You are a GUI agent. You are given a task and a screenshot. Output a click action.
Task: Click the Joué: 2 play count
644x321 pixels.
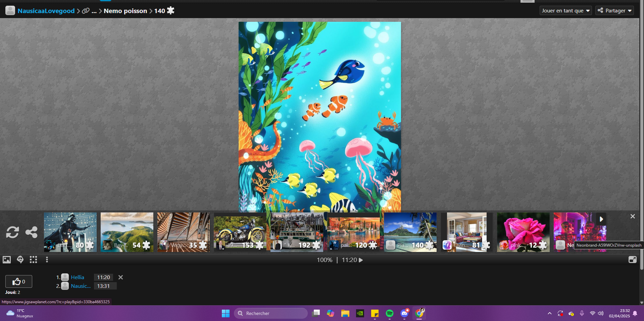click(13, 293)
